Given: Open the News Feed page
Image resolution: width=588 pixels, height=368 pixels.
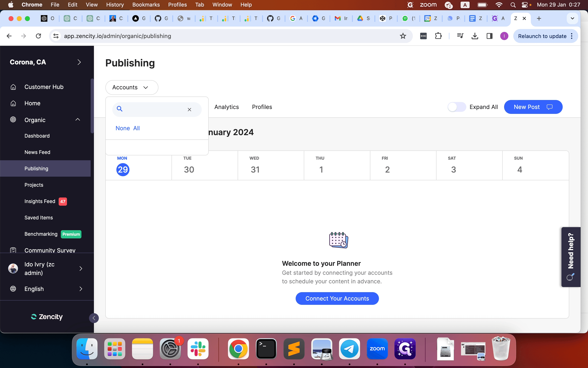Looking at the screenshot, I should pos(37,152).
